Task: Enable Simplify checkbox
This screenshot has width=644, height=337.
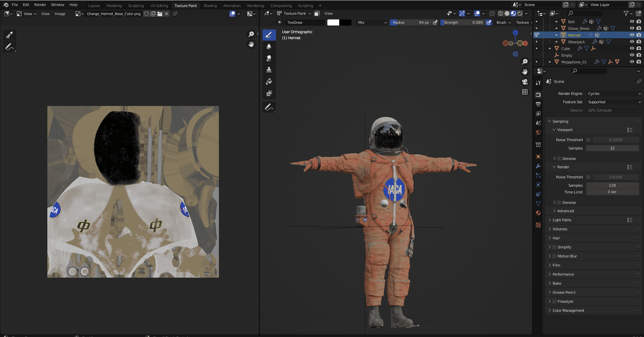Action: (554, 247)
